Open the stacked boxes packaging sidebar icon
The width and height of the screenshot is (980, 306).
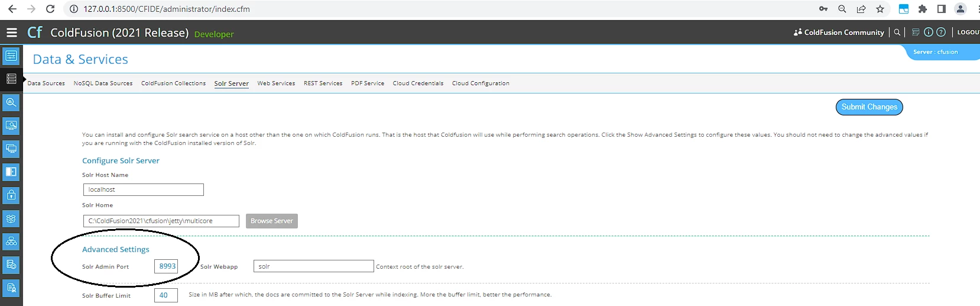[11, 218]
